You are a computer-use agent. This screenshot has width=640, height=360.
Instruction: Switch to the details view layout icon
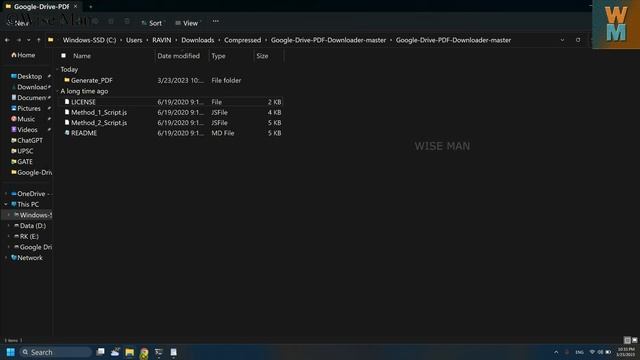627,340
